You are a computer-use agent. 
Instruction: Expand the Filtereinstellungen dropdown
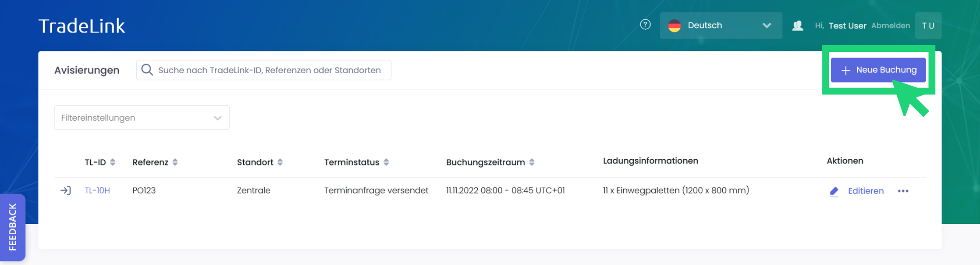(142, 118)
